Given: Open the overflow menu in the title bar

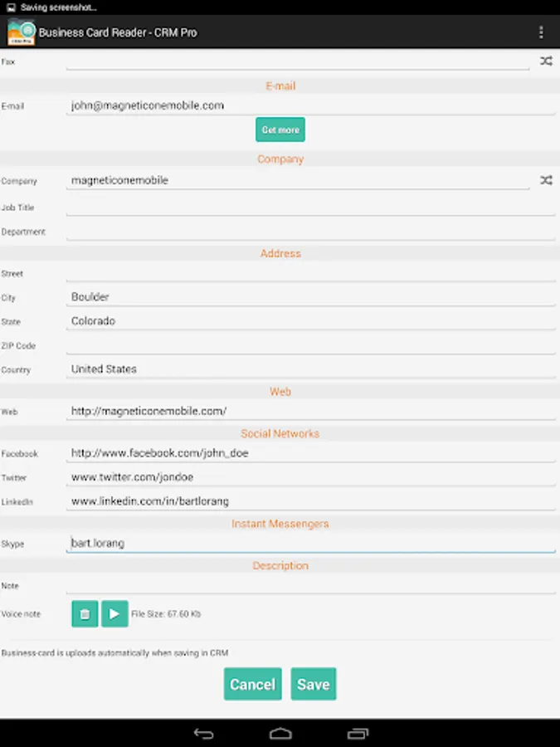Looking at the screenshot, I should click(x=541, y=32).
